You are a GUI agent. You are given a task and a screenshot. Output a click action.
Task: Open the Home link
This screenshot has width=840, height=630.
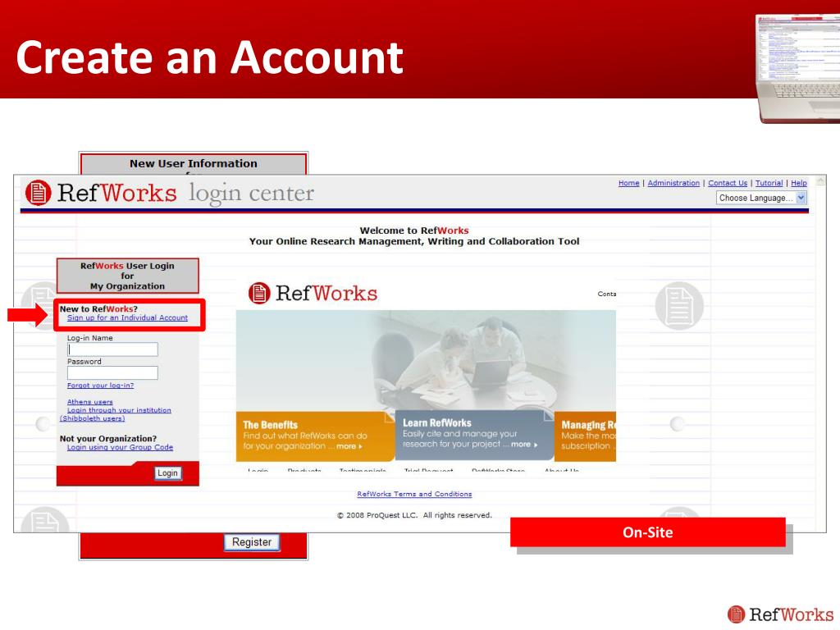click(x=628, y=183)
